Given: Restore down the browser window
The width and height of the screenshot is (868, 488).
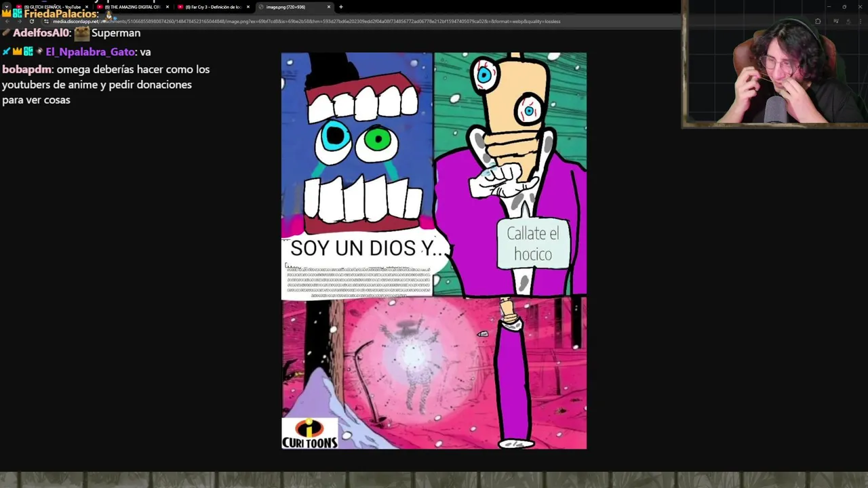Looking at the screenshot, I should tap(844, 7).
